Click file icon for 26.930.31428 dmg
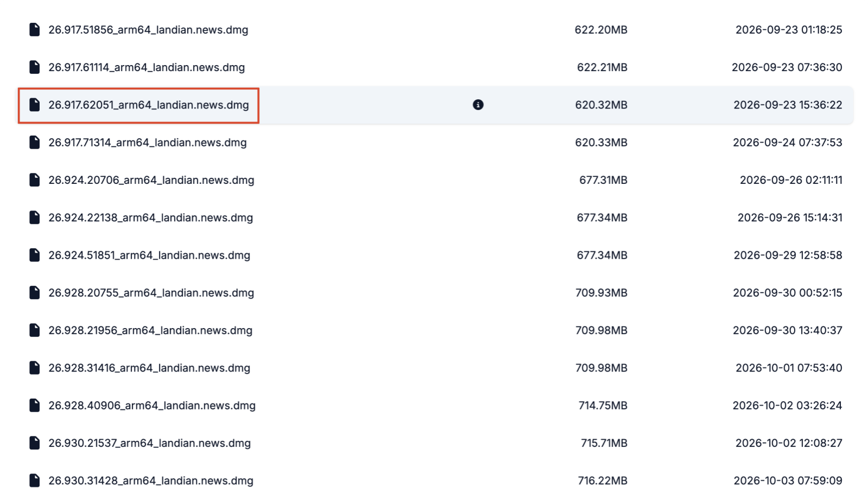The image size is (868, 488). 34,480
